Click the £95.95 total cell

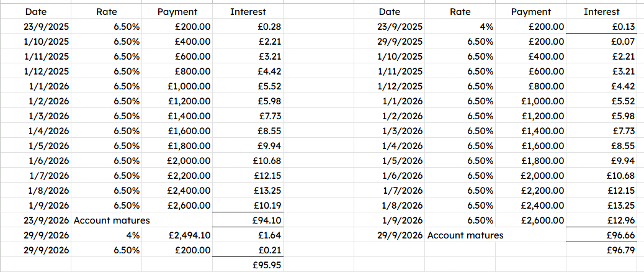click(248, 265)
